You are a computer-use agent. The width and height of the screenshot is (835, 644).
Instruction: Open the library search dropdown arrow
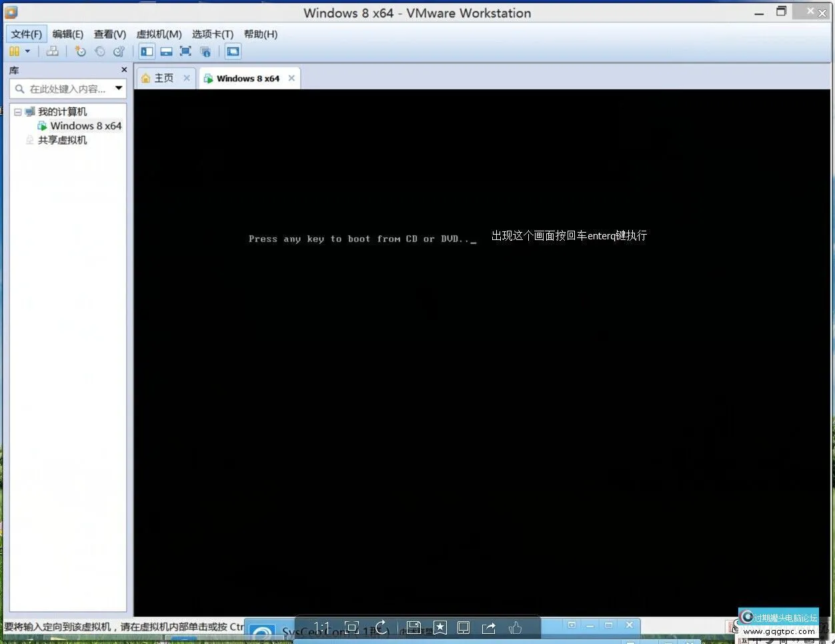(119, 88)
